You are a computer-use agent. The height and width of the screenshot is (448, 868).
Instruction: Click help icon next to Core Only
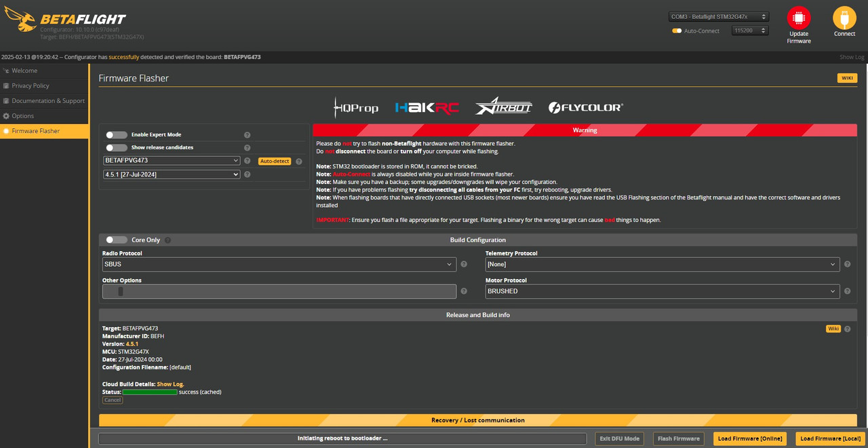[x=167, y=240]
